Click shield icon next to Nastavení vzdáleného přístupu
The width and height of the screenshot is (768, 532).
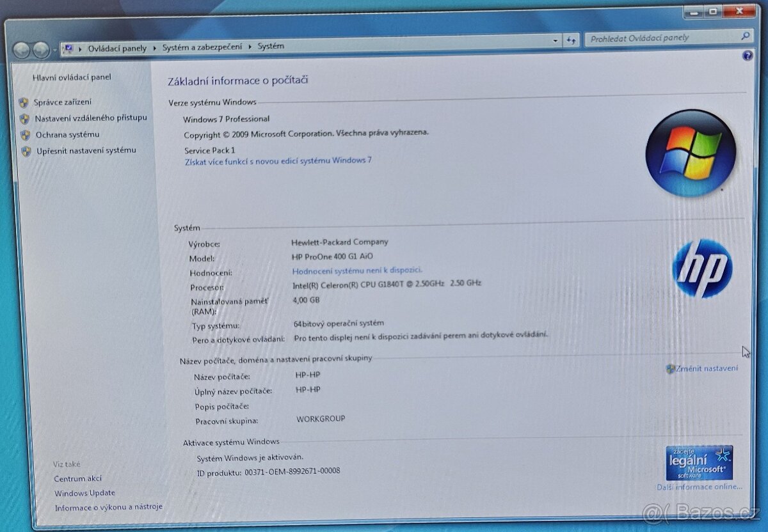[25, 119]
